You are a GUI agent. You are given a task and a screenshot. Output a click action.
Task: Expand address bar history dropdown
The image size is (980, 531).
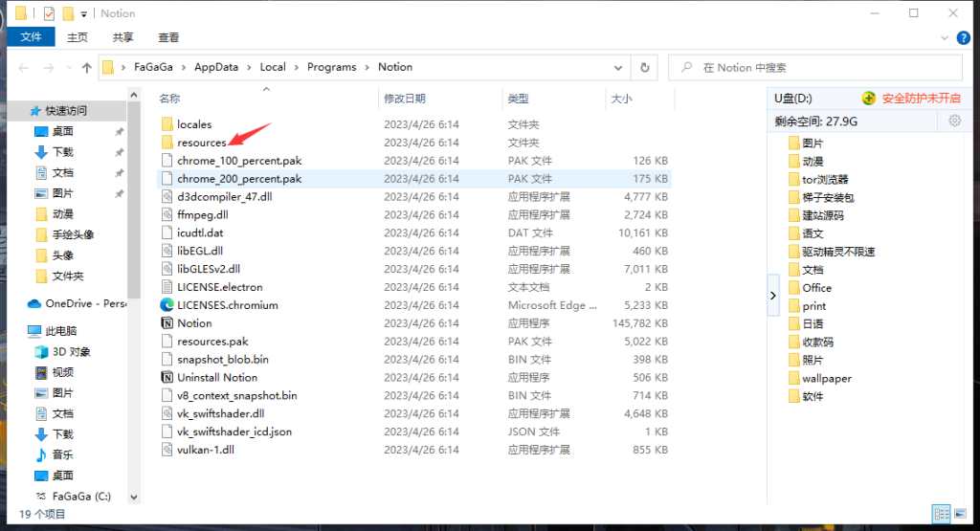coord(618,68)
